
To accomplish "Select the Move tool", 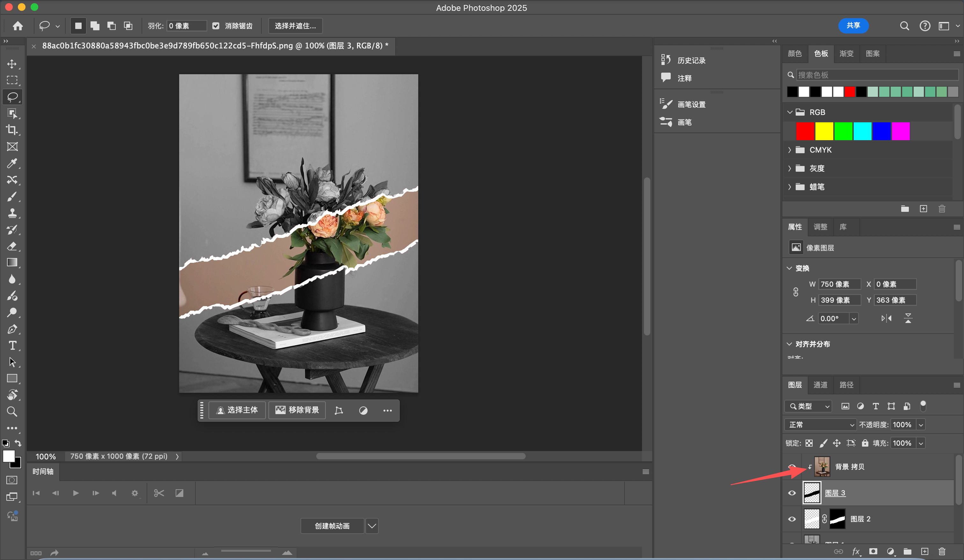I will [12, 64].
